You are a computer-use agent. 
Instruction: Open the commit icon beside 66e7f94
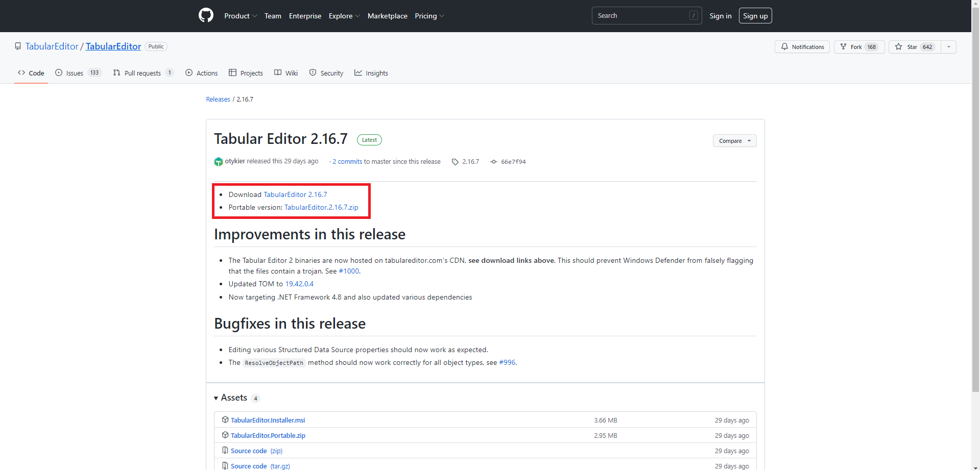point(494,162)
